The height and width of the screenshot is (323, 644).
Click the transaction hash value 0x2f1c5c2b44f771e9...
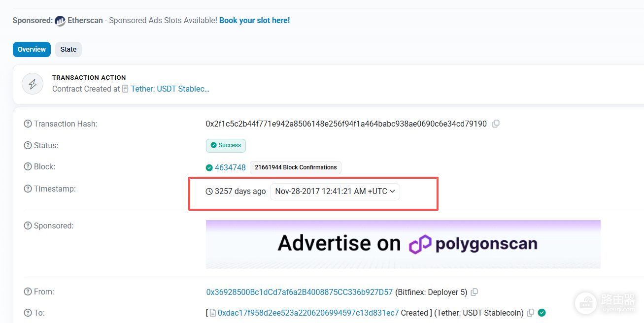tap(346, 124)
